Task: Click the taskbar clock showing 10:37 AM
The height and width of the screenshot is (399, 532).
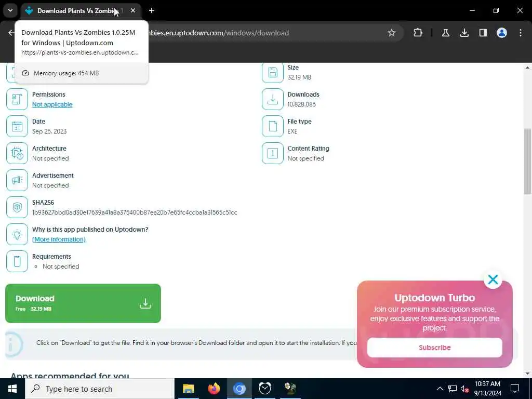Action: coord(487,389)
